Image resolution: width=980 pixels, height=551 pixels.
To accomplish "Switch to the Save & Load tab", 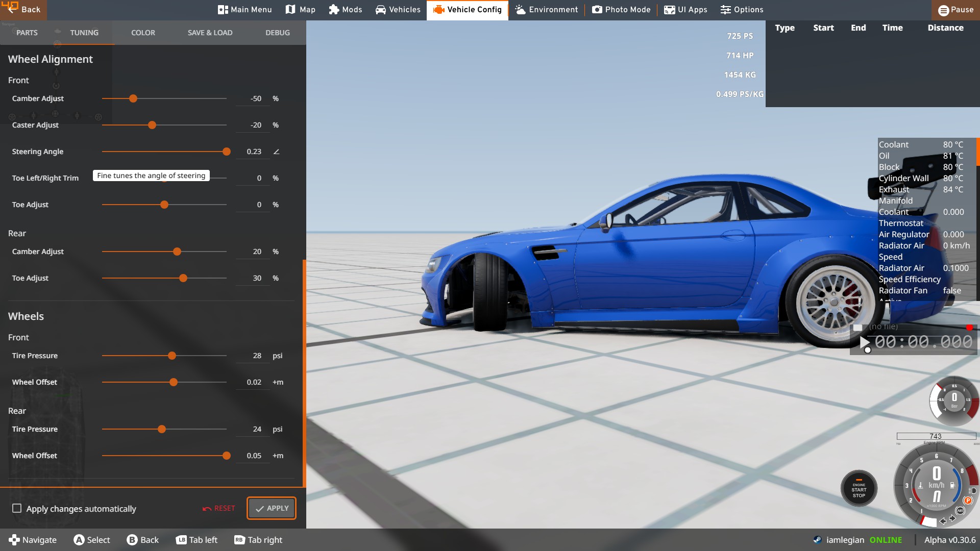I will 210,33.
